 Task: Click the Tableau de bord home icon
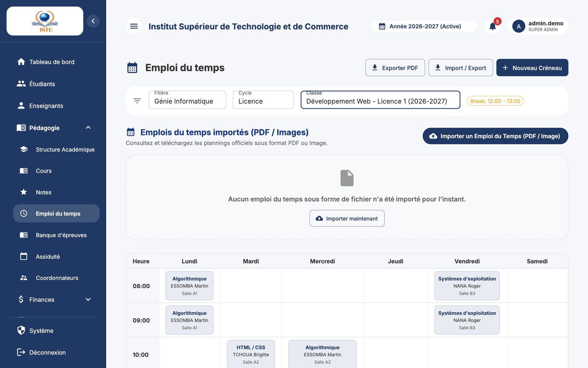coord(21,62)
